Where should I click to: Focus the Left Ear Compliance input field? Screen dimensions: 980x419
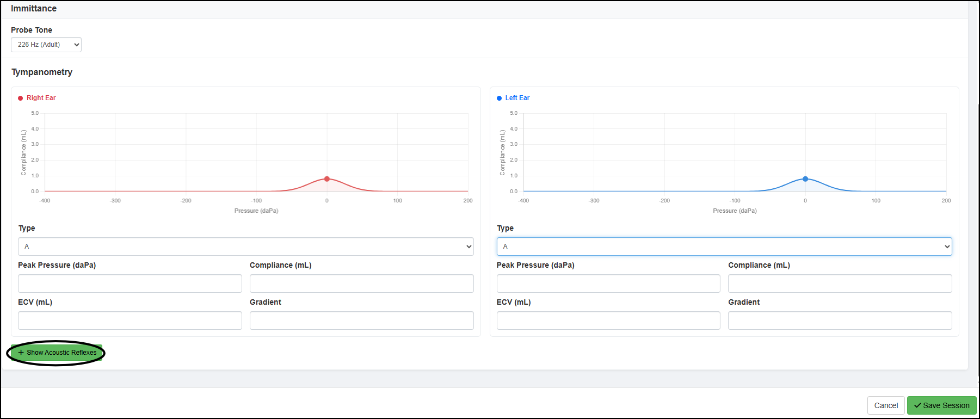pos(840,284)
